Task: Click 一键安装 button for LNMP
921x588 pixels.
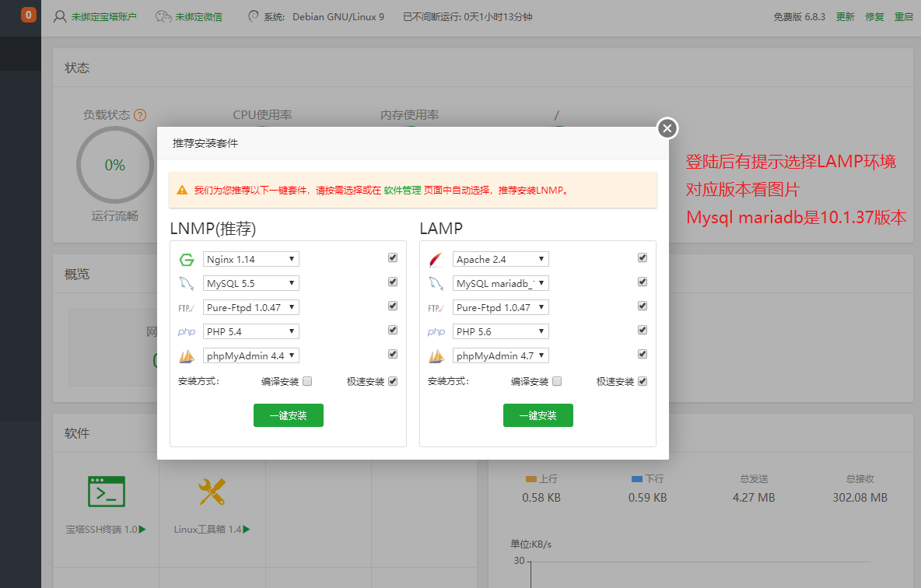Action: coord(289,415)
